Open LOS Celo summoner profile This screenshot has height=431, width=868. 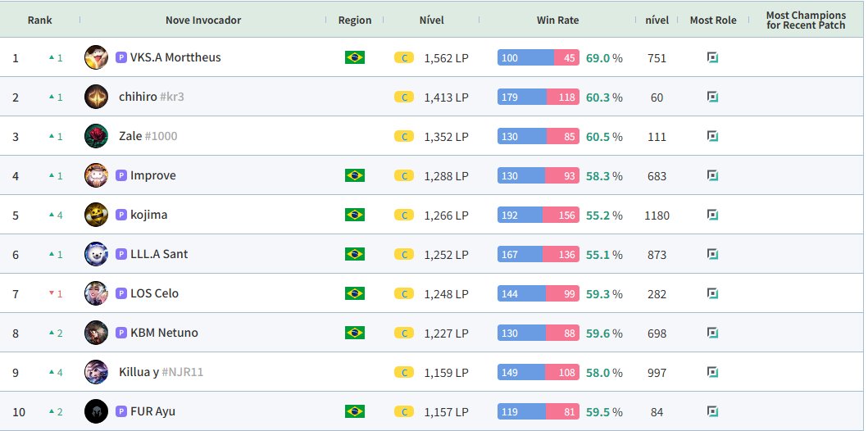coord(154,293)
